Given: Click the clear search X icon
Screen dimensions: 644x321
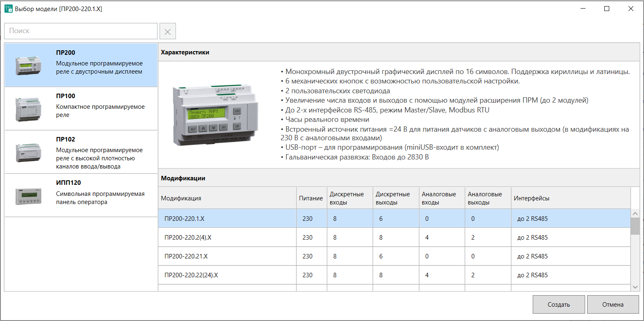Looking at the screenshot, I should [x=167, y=31].
